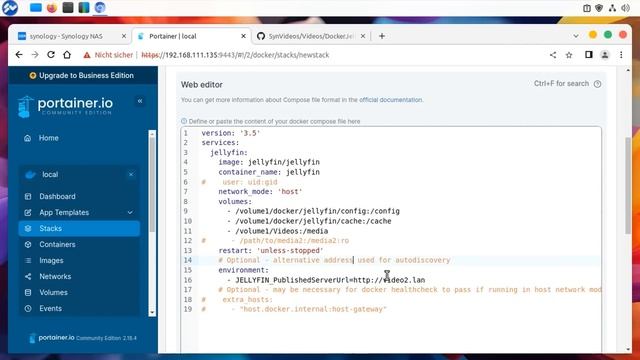
Task: Place cursor on line 'version: 3.5'
Action: pyautogui.click(x=231, y=133)
